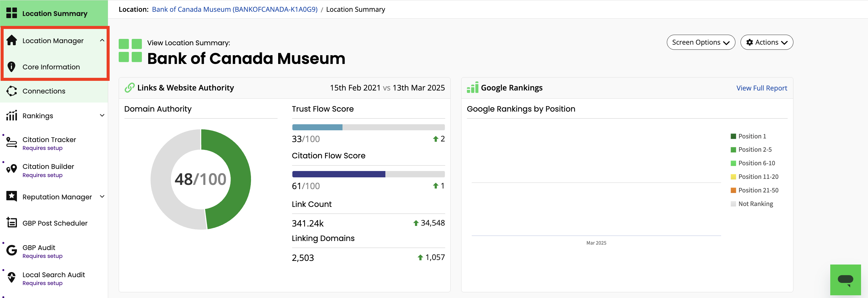
Task: Click the Domain Authority donut chart
Action: tap(201, 179)
